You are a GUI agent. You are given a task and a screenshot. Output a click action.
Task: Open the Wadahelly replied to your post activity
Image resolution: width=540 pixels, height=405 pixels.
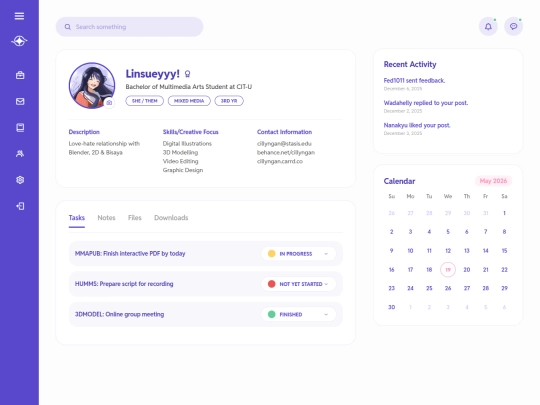426,103
